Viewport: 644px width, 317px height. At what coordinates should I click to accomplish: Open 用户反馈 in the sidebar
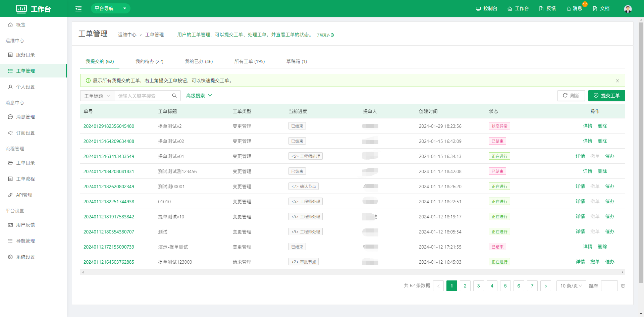(x=34, y=225)
